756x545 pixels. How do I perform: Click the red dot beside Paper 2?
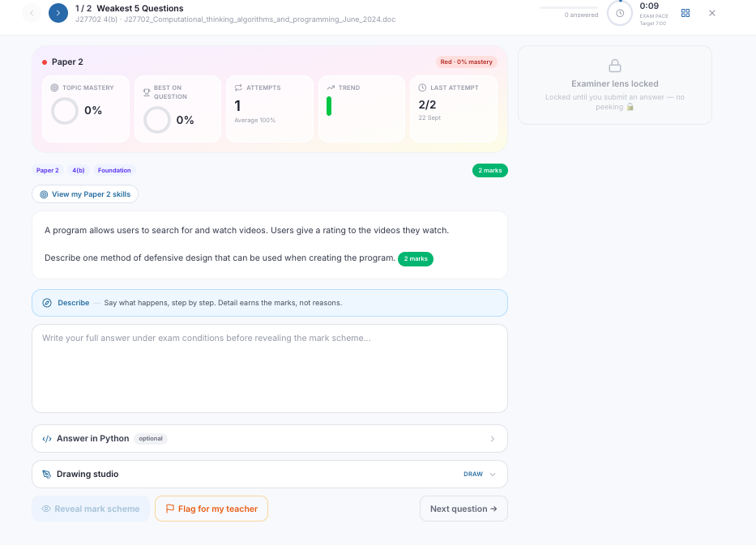pos(45,62)
